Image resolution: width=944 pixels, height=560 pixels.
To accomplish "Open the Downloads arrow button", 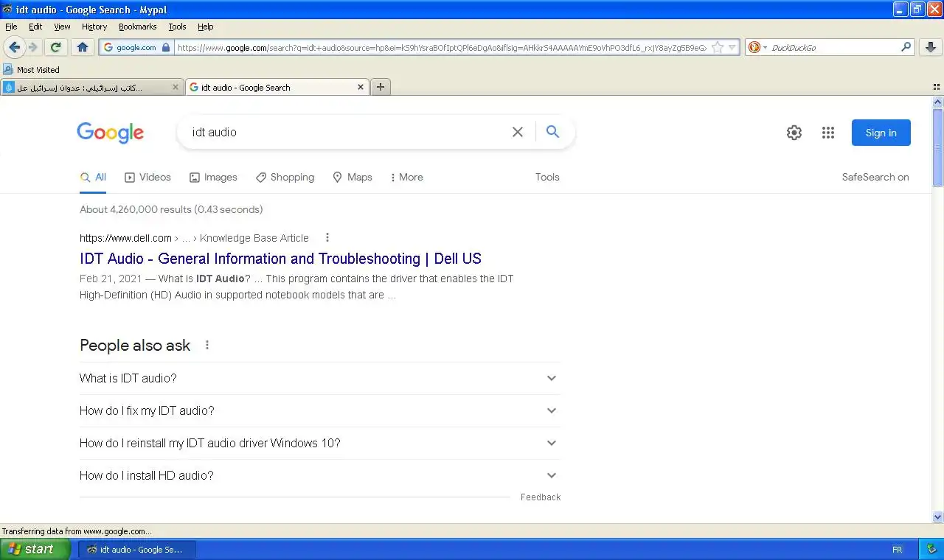I will [930, 47].
